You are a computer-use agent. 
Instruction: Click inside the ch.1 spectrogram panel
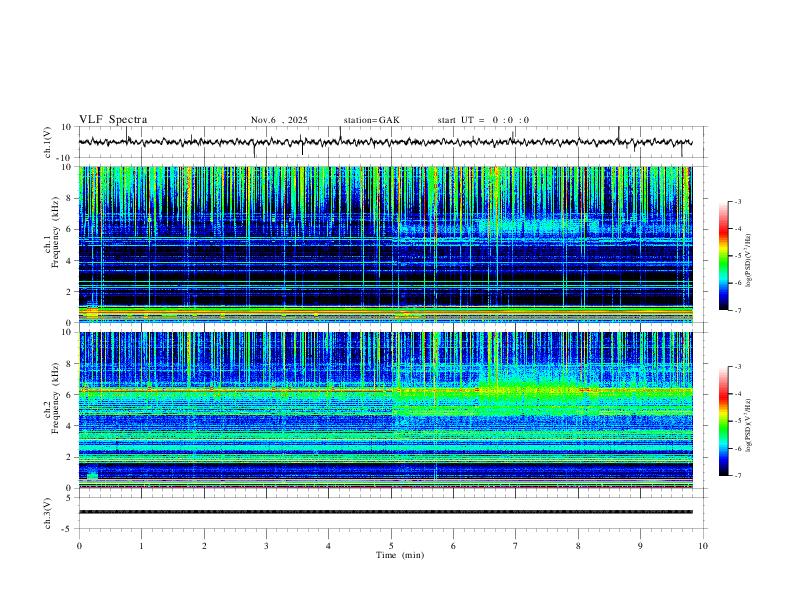coord(385,244)
